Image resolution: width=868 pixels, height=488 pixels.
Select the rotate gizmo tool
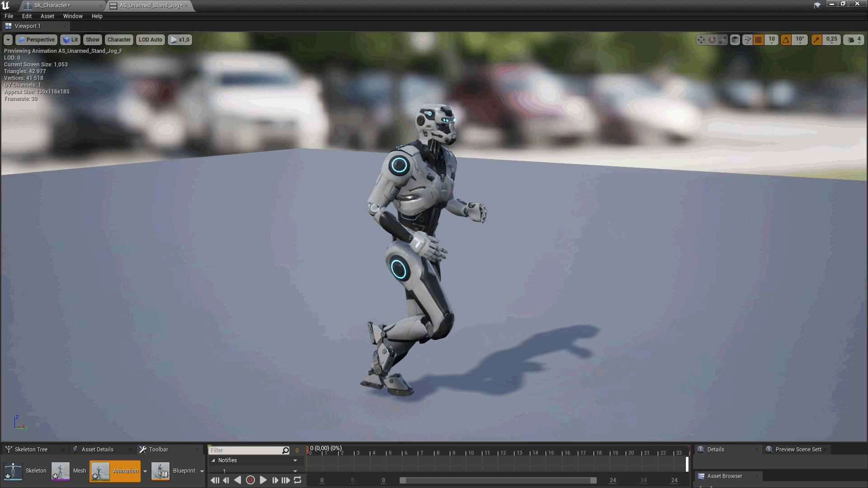tap(712, 40)
